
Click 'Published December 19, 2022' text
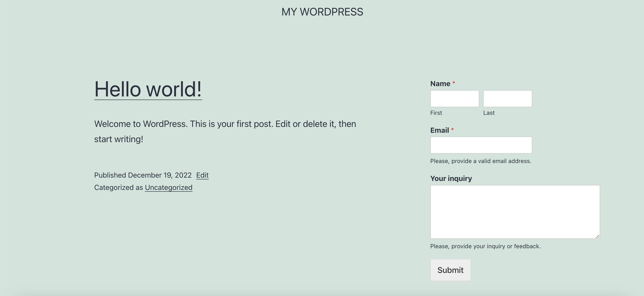pos(143,175)
